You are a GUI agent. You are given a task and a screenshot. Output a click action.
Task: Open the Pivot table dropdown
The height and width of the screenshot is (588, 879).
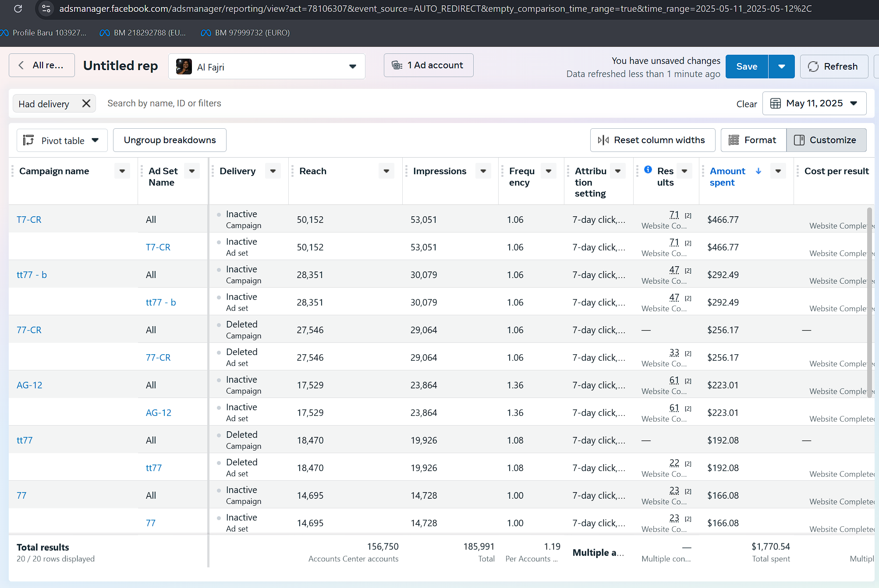pyautogui.click(x=62, y=141)
